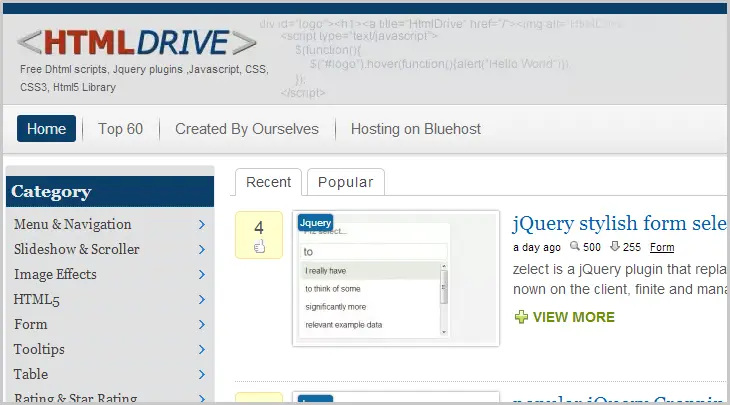This screenshot has height=405, width=730.
Task: Click chevron beside Image Effects
Action: [x=202, y=275]
